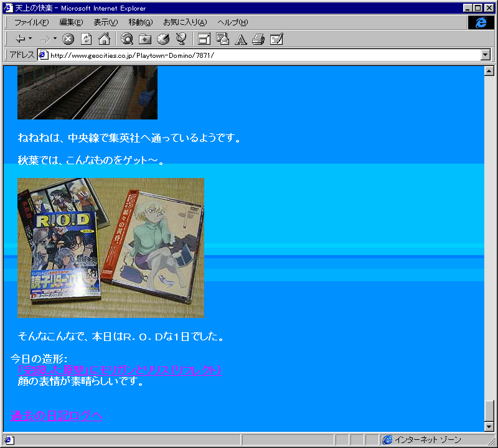Click the IE icon in the title bar
Viewport: 498px width, 448px height.
8,8
